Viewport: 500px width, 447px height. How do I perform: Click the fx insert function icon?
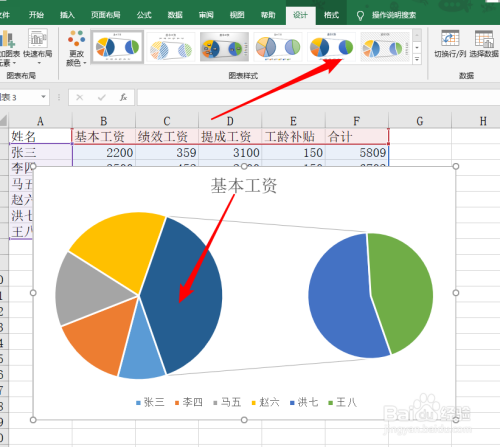pos(123,97)
